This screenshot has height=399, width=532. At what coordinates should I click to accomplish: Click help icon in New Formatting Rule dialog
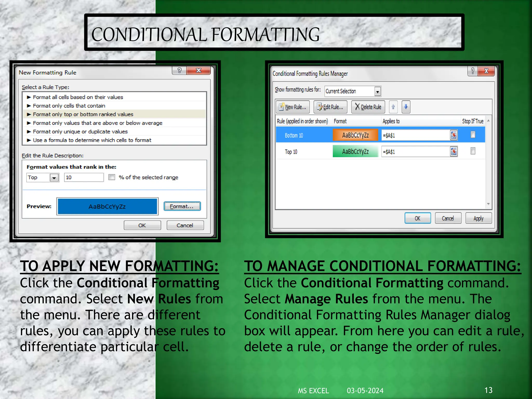point(179,70)
